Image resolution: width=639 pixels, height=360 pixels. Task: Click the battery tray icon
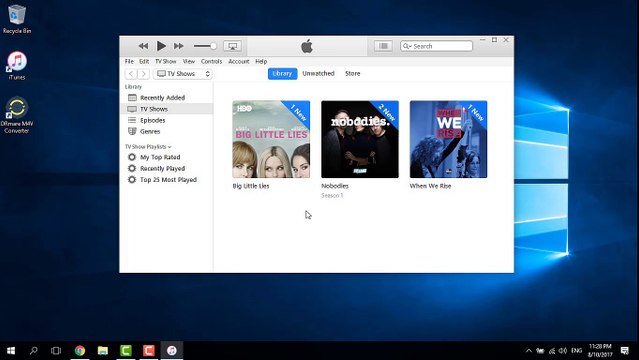click(540, 351)
